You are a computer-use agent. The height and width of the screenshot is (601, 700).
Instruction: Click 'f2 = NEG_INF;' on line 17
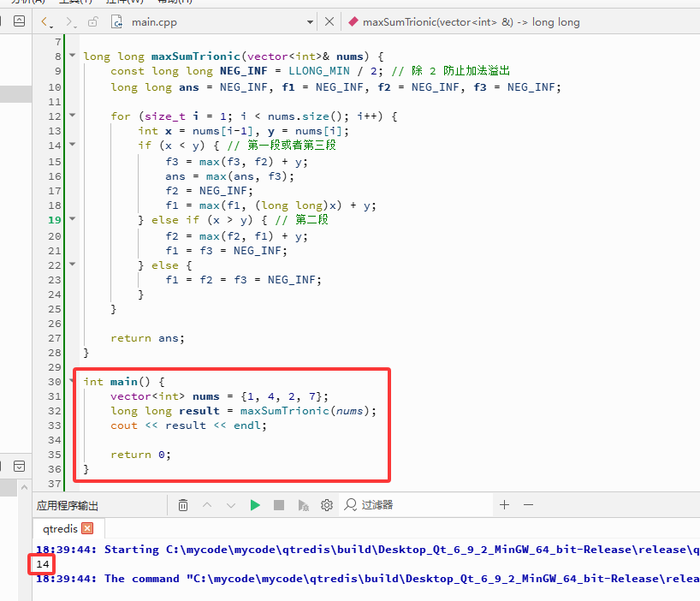pyautogui.click(x=209, y=191)
